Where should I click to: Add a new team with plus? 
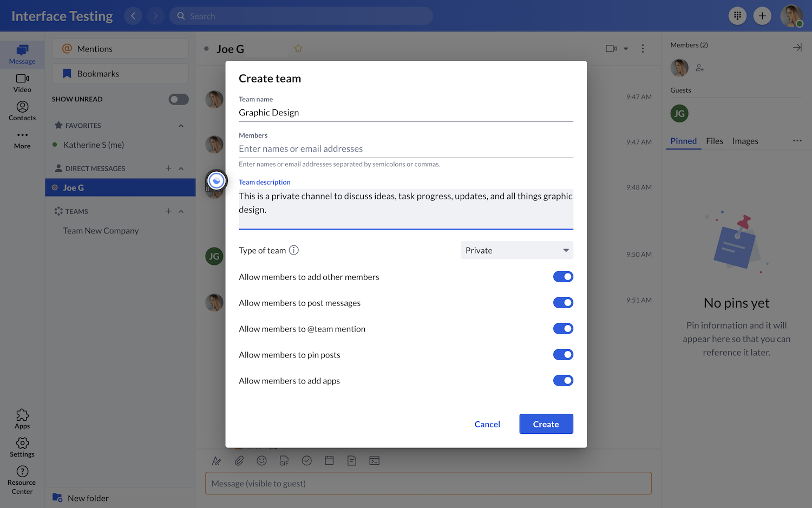pyautogui.click(x=168, y=211)
